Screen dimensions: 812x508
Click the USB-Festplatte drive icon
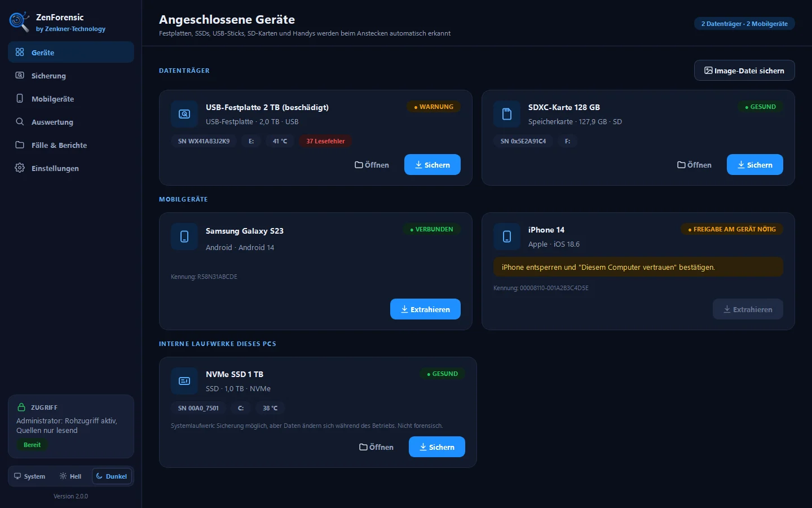184,114
